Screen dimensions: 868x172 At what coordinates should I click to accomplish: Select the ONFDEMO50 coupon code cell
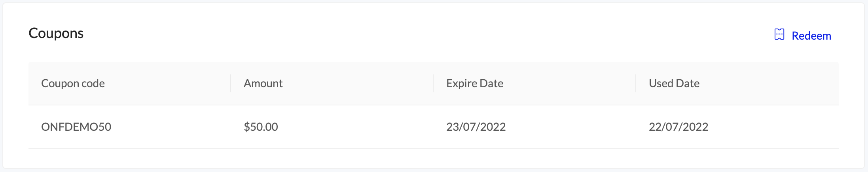pos(76,127)
